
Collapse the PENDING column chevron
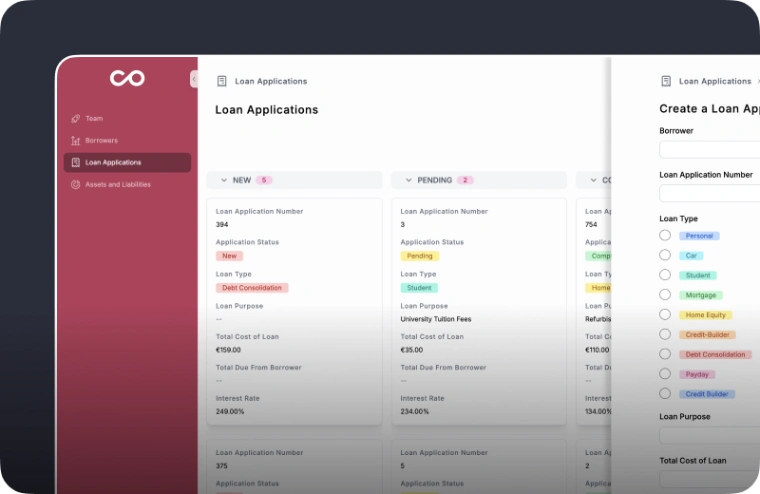pyautogui.click(x=408, y=180)
